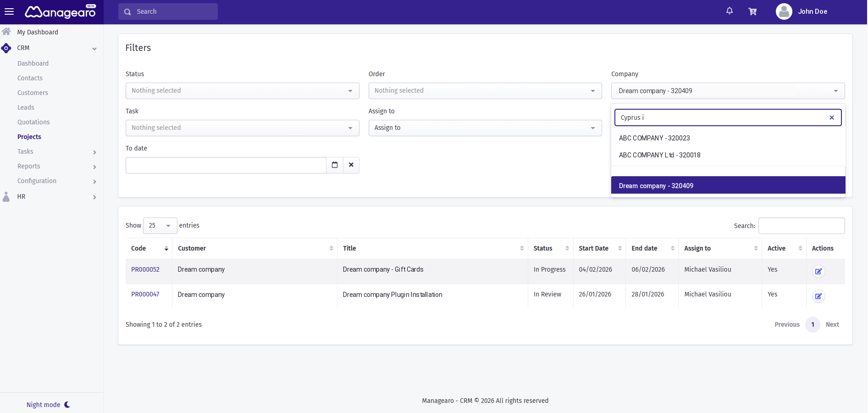The height and width of the screenshot is (413, 868).
Task: Select ABC COMPANY - 320023 option
Action: [x=728, y=138]
